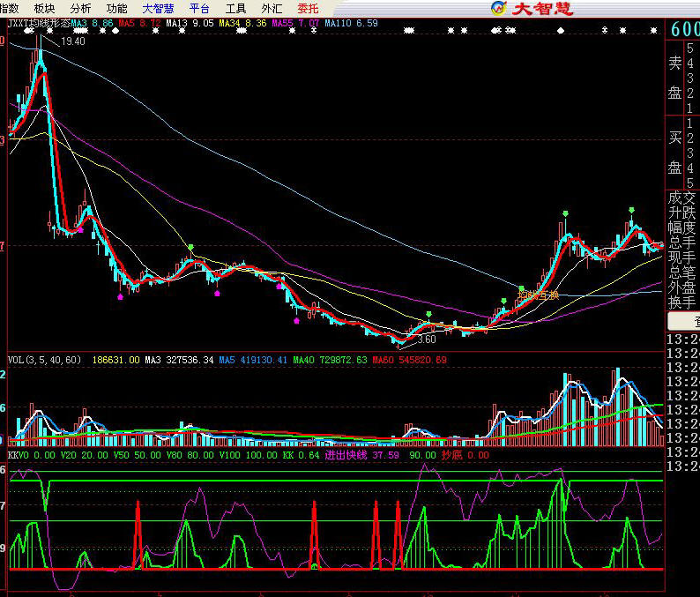Select the JXXT均线形态 indicator title
Viewport: 700px width, 597px height.
40,23
